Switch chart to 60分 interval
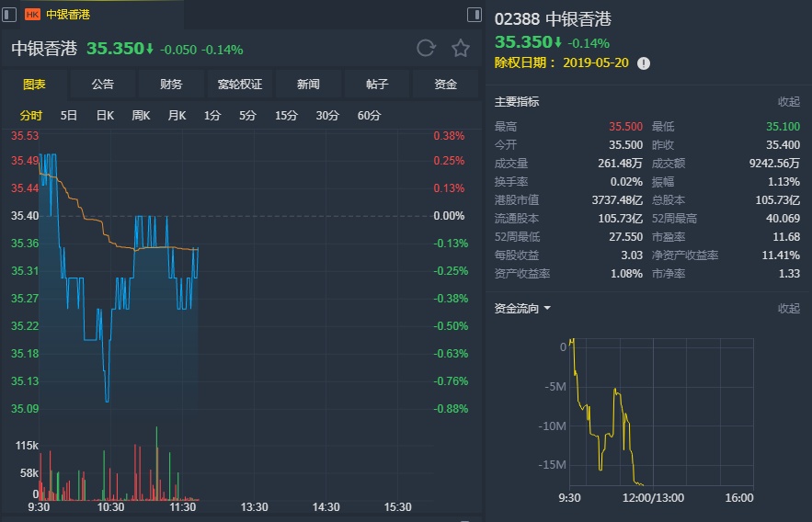 pos(369,115)
